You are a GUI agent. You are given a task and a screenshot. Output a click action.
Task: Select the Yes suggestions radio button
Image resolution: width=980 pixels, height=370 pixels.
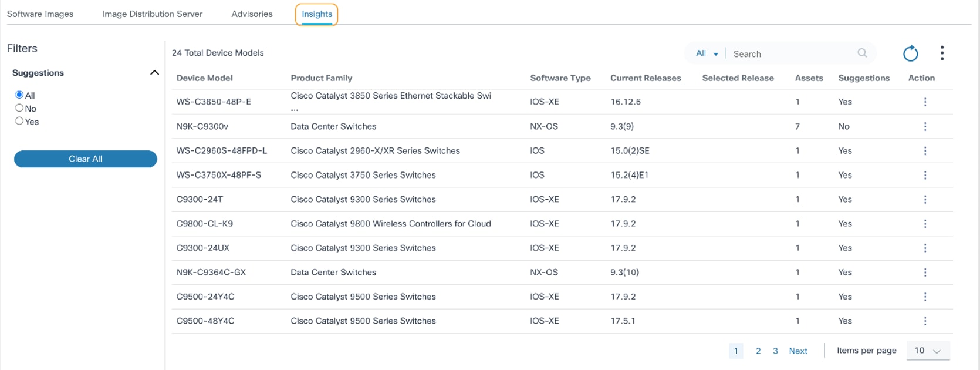[19, 121]
